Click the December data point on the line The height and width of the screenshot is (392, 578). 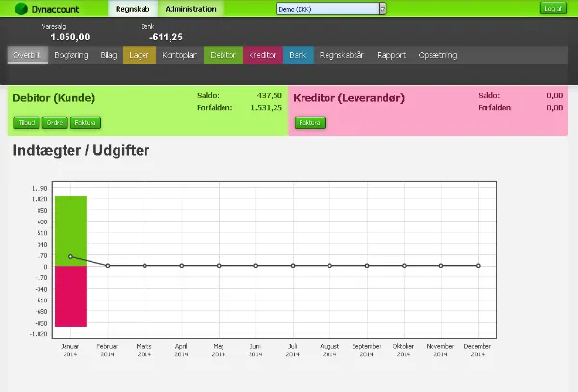click(478, 265)
